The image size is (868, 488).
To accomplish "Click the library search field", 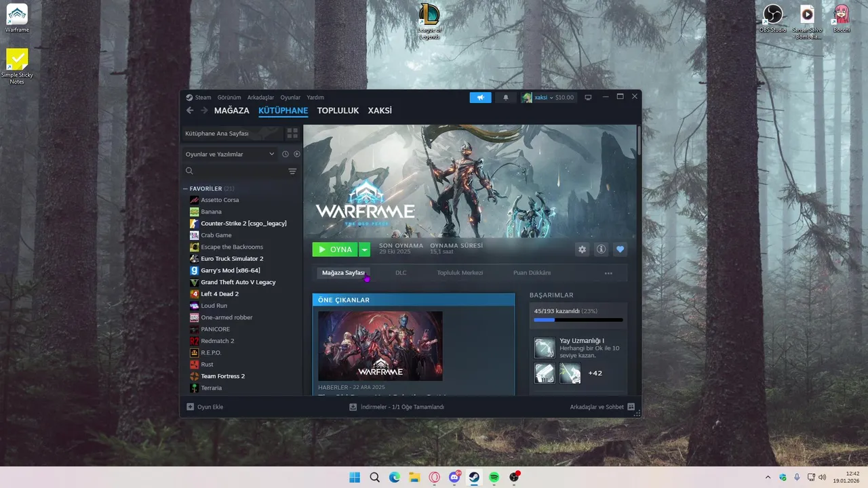I will pyautogui.click(x=235, y=171).
